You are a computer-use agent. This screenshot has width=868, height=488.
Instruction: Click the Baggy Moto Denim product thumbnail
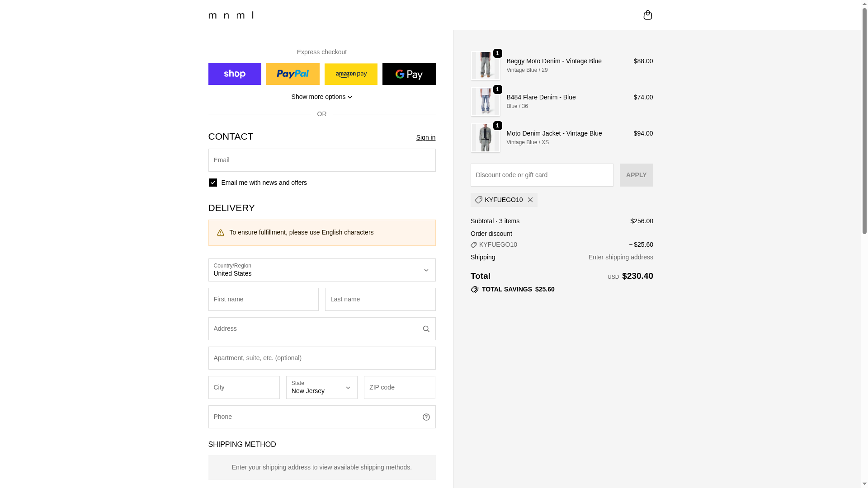(485, 66)
